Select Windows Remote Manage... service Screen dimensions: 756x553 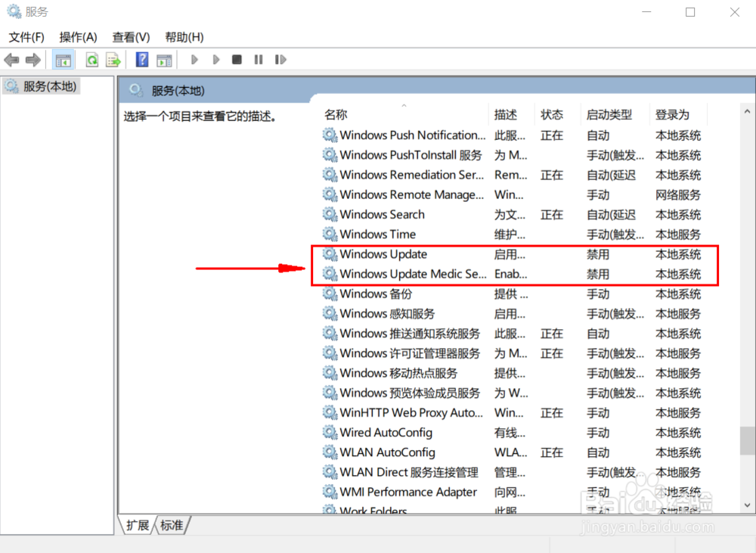click(412, 194)
